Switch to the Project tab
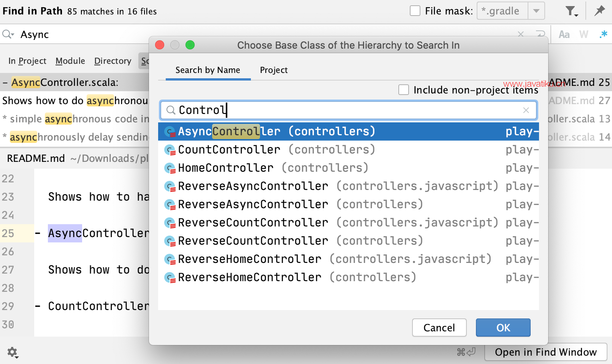The width and height of the screenshot is (612, 364). point(274,70)
